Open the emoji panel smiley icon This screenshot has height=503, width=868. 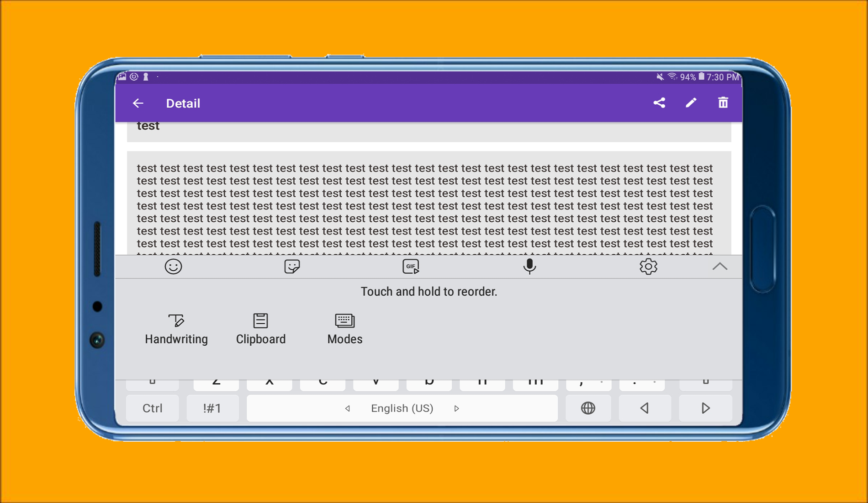pyautogui.click(x=173, y=267)
